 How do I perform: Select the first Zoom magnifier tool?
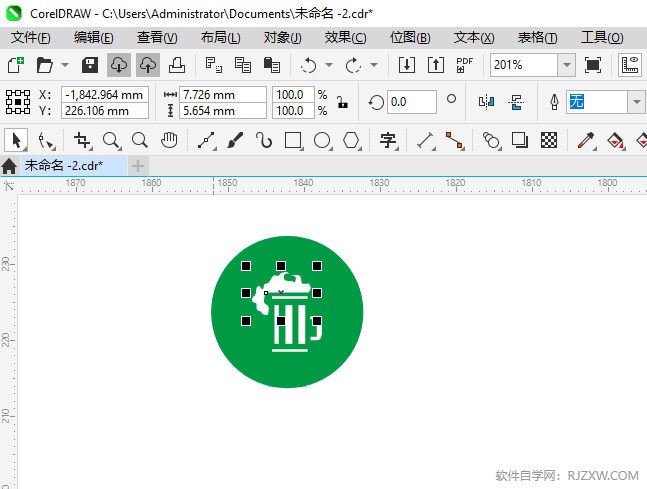pos(112,140)
